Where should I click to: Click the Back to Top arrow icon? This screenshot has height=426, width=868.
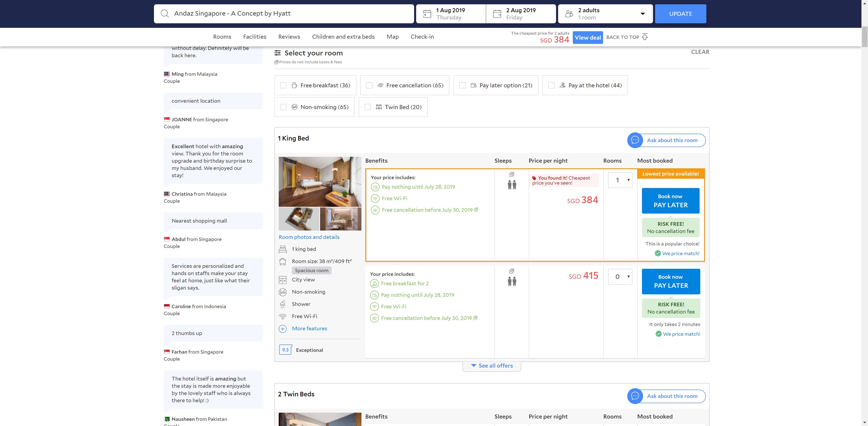pyautogui.click(x=645, y=37)
